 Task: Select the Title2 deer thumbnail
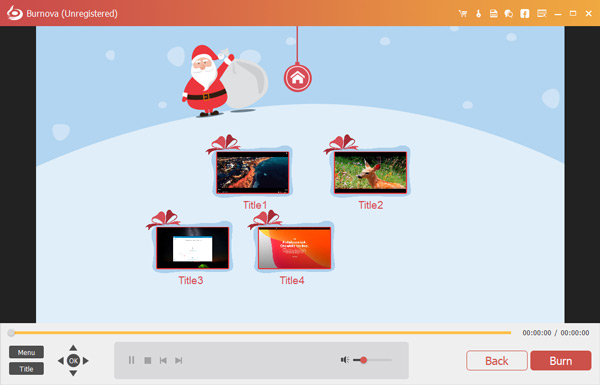pyautogui.click(x=370, y=172)
